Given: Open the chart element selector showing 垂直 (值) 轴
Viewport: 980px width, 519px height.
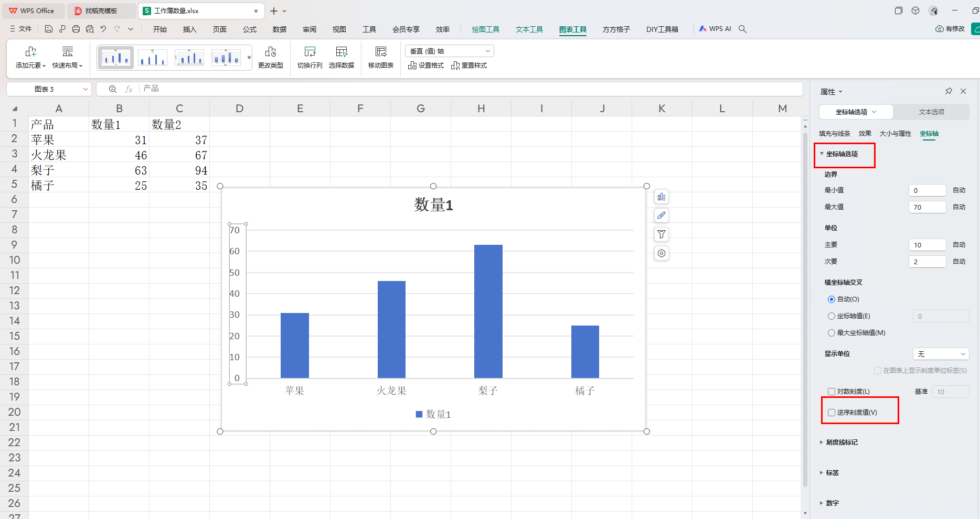Looking at the screenshot, I should 450,51.
